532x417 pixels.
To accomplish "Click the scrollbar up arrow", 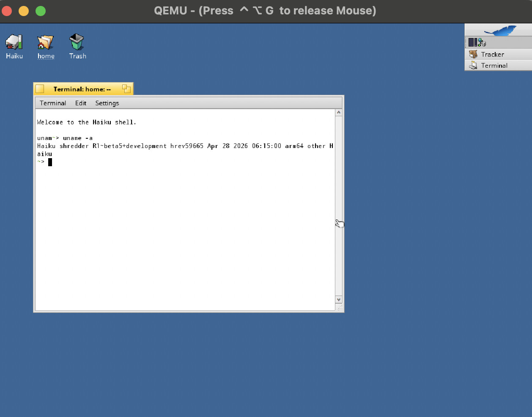I will pos(338,112).
